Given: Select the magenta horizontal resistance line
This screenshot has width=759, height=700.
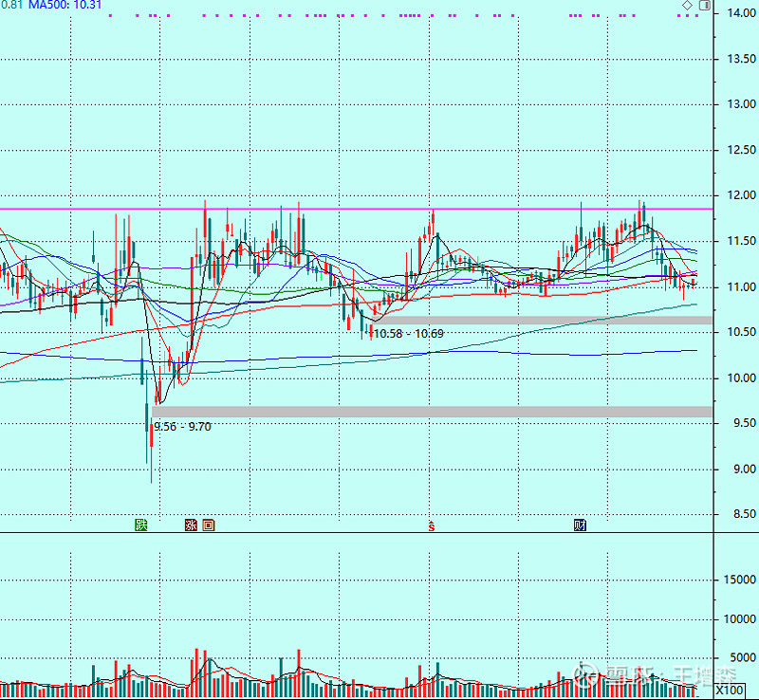Looking at the screenshot, I should [357, 209].
